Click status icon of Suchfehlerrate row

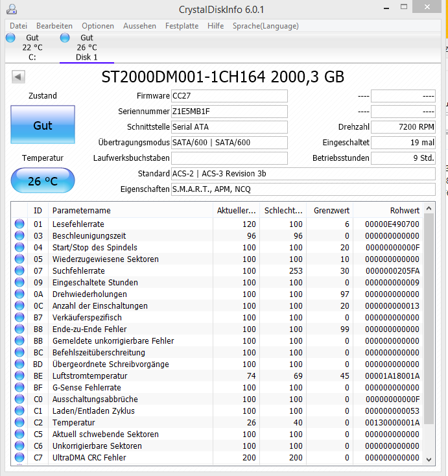click(19, 271)
